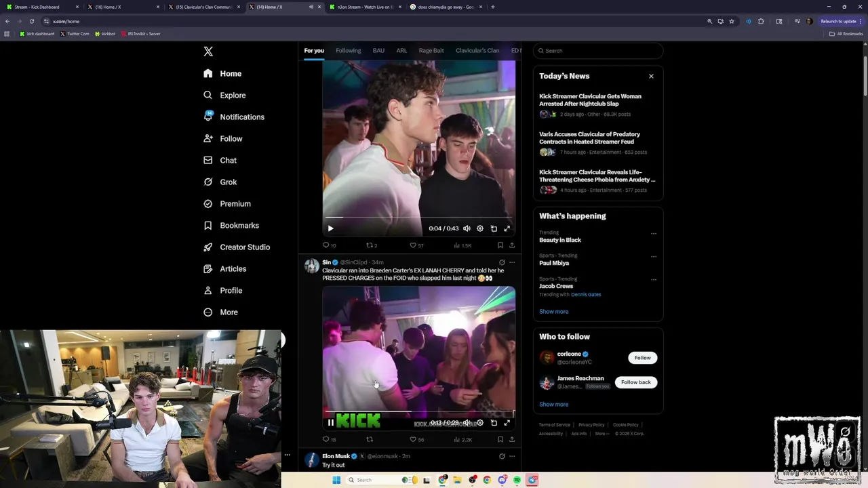Open Dennis Gates trending link

tap(586, 295)
